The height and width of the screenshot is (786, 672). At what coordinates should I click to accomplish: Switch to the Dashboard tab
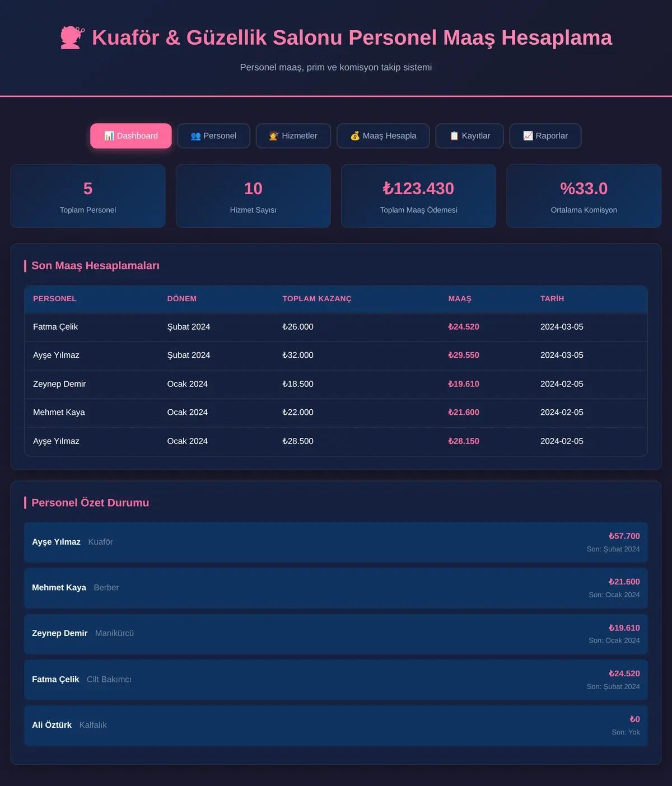(x=131, y=136)
